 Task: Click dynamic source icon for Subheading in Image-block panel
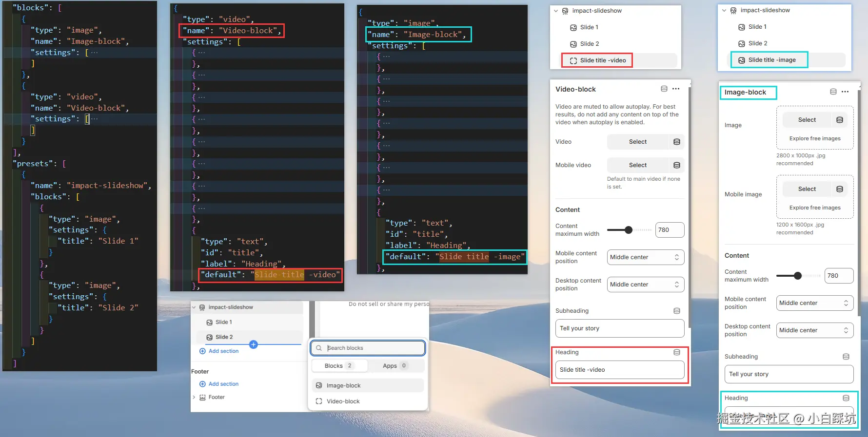pos(846,357)
